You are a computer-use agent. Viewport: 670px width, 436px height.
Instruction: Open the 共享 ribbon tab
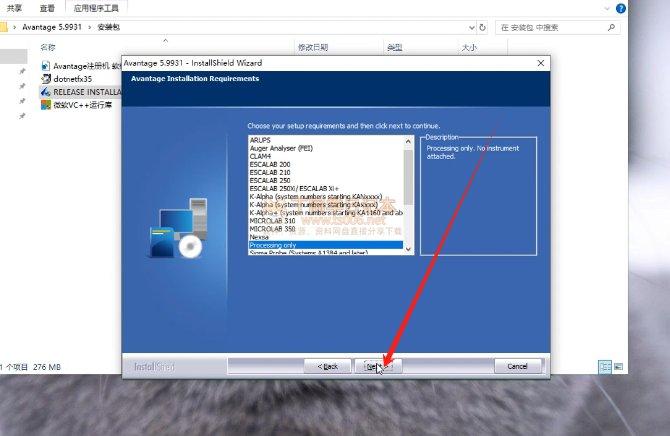(14, 8)
